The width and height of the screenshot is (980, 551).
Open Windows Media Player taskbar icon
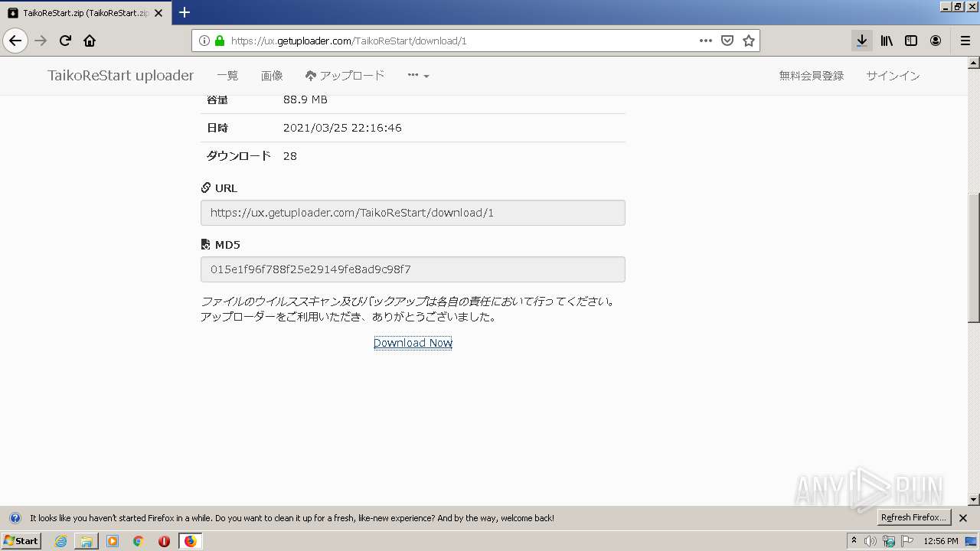(113, 541)
